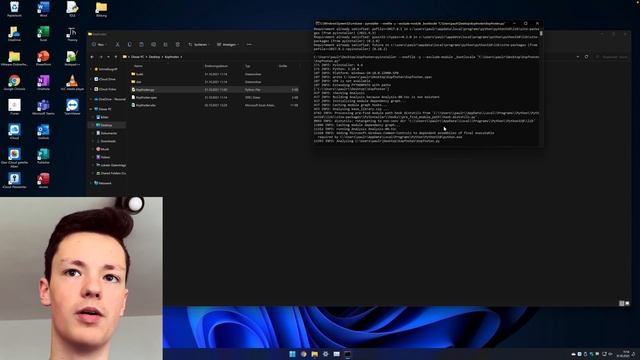This screenshot has height=360, width=640.
Task: Click the Cut icon in Explorer toolbar
Action: [x=117, y=44]
